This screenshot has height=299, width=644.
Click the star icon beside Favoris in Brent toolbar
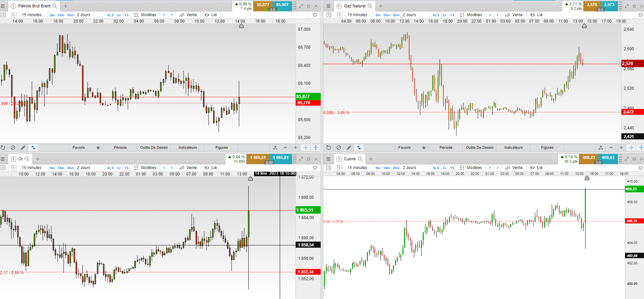point(98,148)
